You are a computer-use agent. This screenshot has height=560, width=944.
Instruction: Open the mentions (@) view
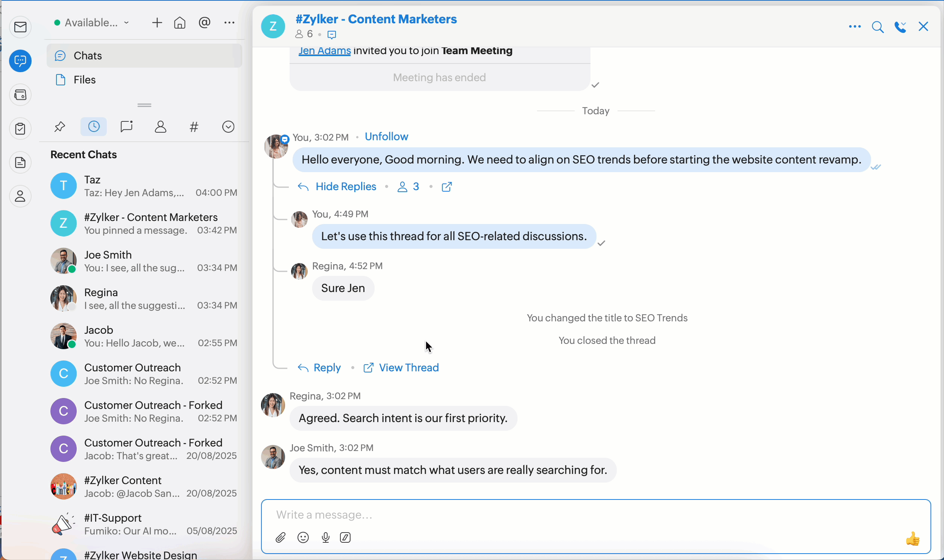point(204,23)
